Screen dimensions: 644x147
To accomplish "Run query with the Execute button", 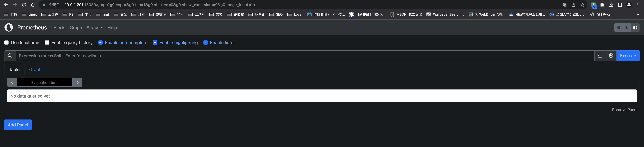I will [628, 55].
